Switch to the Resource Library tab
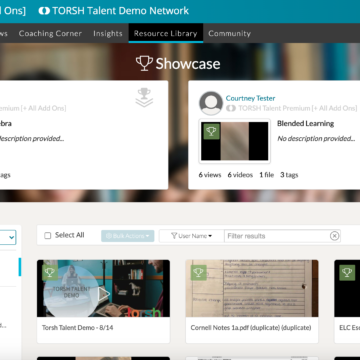Viewport: 360px width, 360px height. [x=166, y=33]
